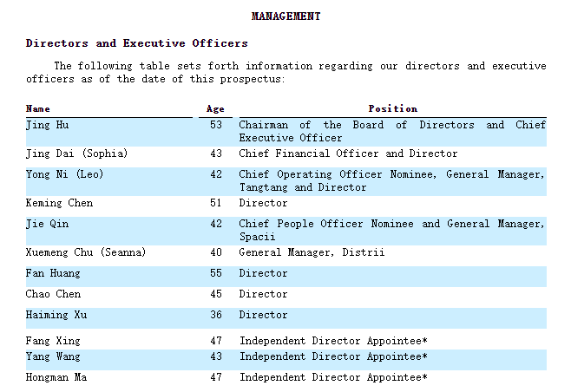Click the MANAGEMENT heading
The height and width of the screenshot is (392, 571).
tap(285, 16)
